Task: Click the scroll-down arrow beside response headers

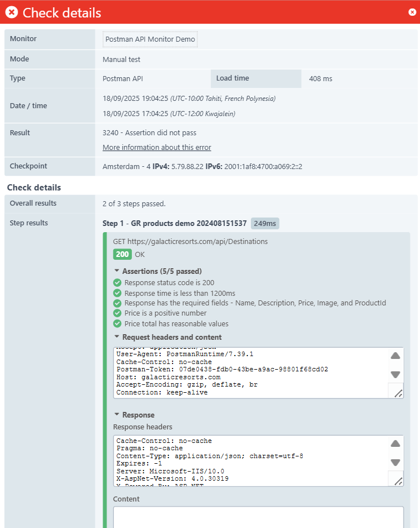Action: [395, 462]
